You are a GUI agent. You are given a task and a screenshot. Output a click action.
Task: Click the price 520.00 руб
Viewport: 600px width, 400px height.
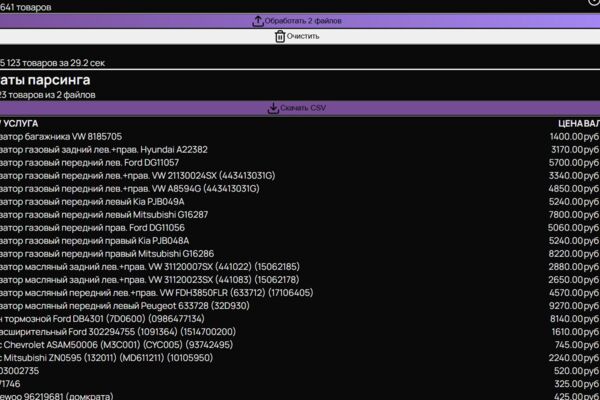(577, 371)
